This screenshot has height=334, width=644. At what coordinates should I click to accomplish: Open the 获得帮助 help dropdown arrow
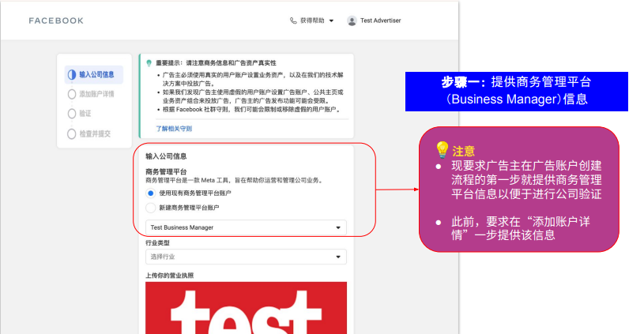[331, 21]
